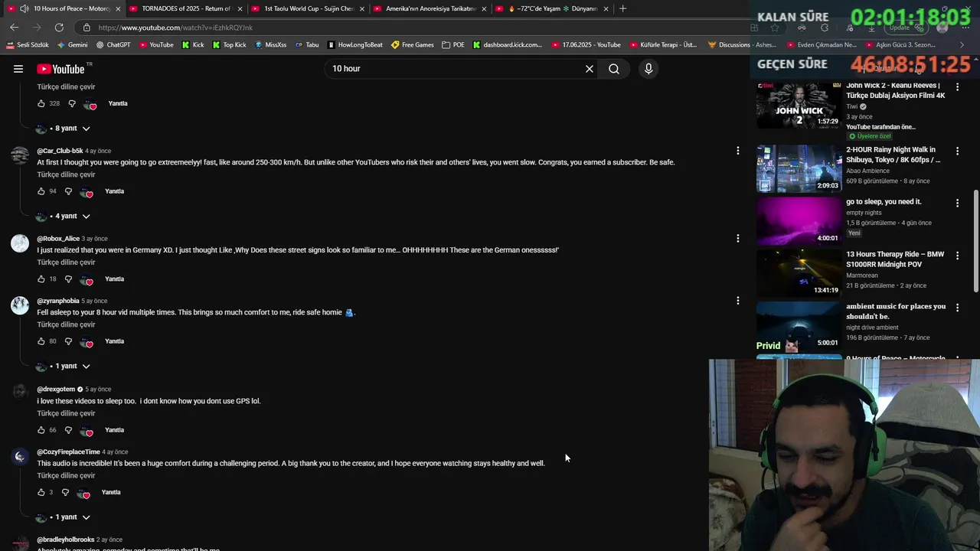Image resolution: width=980 pixels, height=551 pixels.
Task: Open the Top Kick bookmark
Action: [230, 45]
